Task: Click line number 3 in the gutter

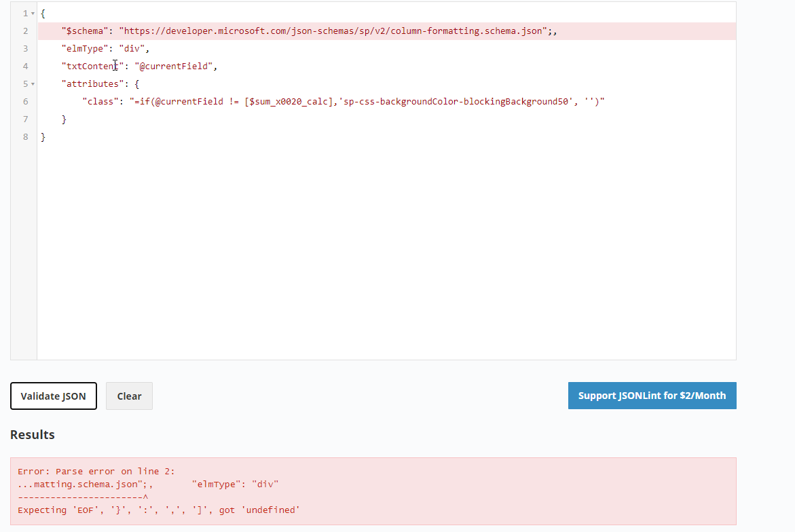Action: pyautogui.click(x=25, y=48)
